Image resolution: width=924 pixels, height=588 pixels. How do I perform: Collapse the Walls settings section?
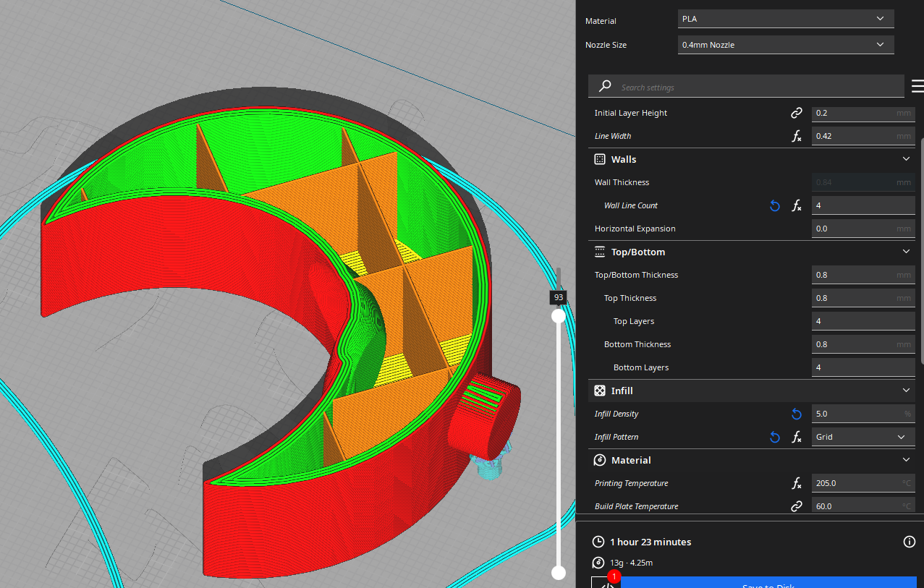click(906, 159)
